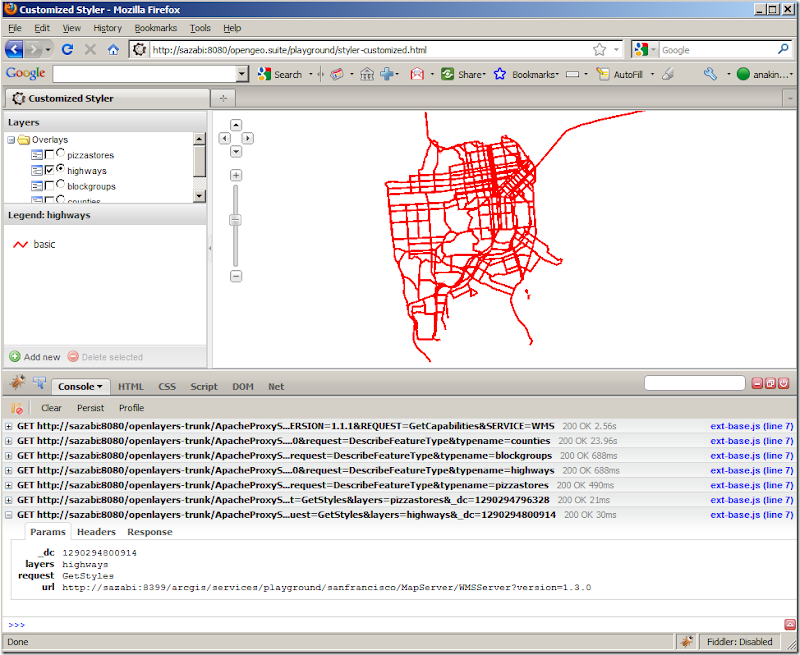Bookmark this page with star icon
Image resolution: width=800 pixels, height=655 pixels.
click(x=599, y=49)
